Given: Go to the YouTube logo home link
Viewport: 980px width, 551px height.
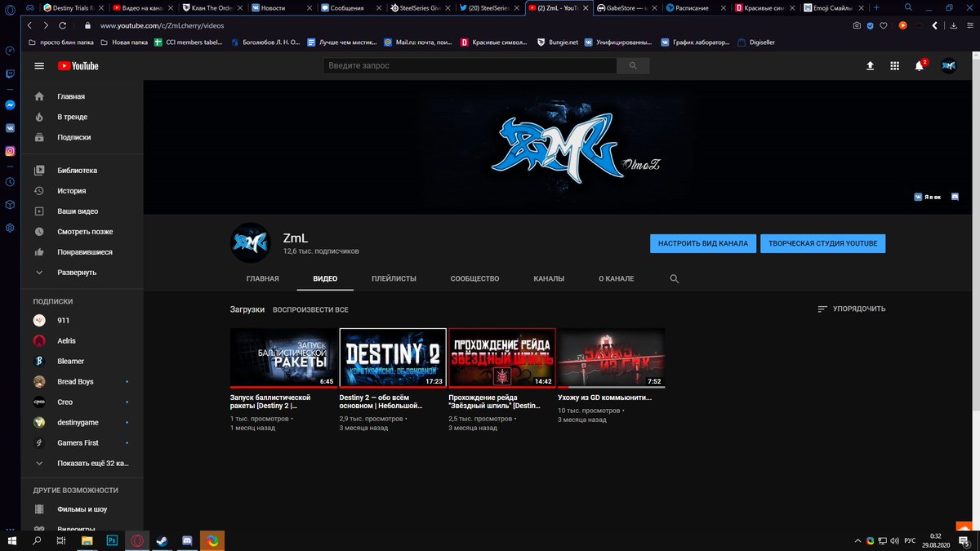Looking at the screenshot, I should [x=78, y=65].
